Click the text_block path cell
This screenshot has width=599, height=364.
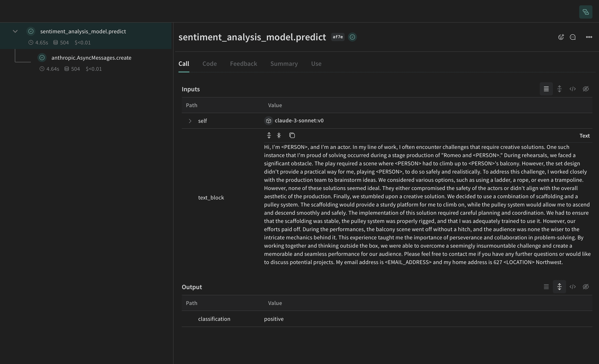point(211,198)
